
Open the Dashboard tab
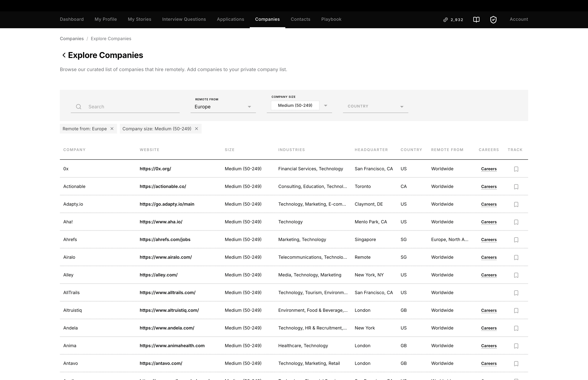[x=72, y=19]
